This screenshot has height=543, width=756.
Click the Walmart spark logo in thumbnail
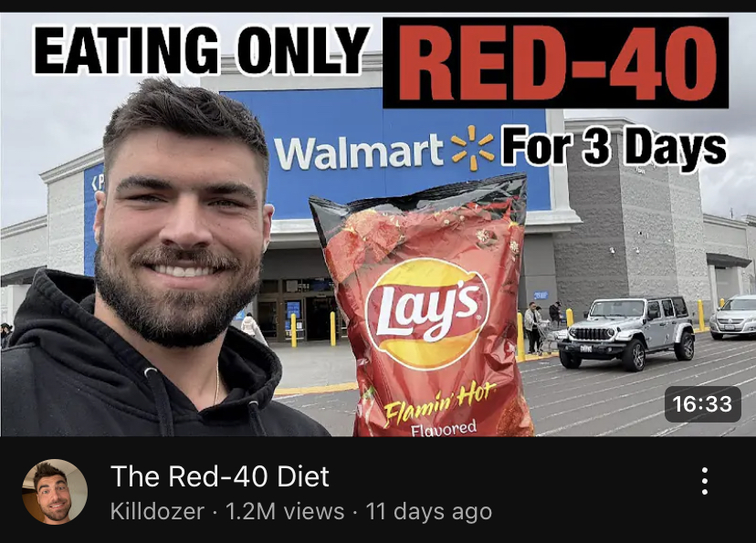tap(473, 148)
